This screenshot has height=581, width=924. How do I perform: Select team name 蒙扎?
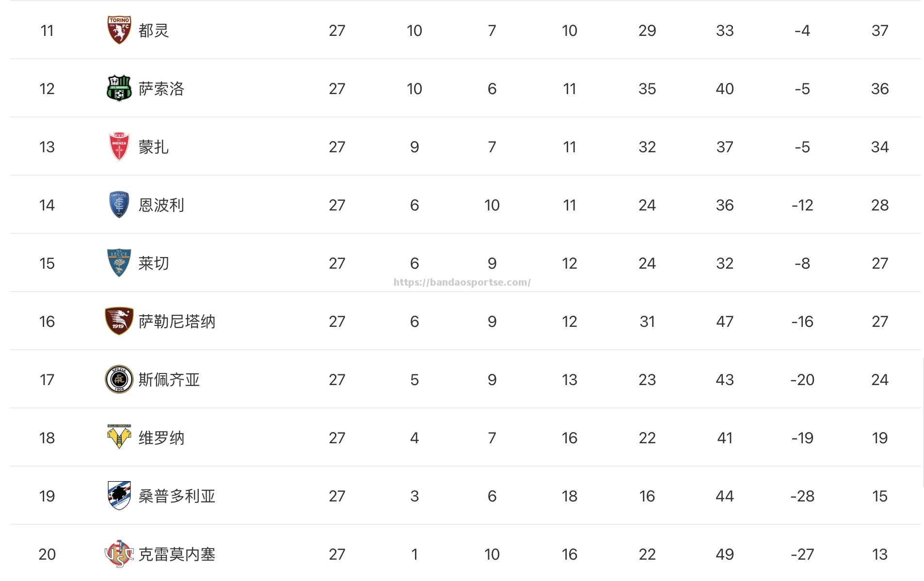click(154, 147)
